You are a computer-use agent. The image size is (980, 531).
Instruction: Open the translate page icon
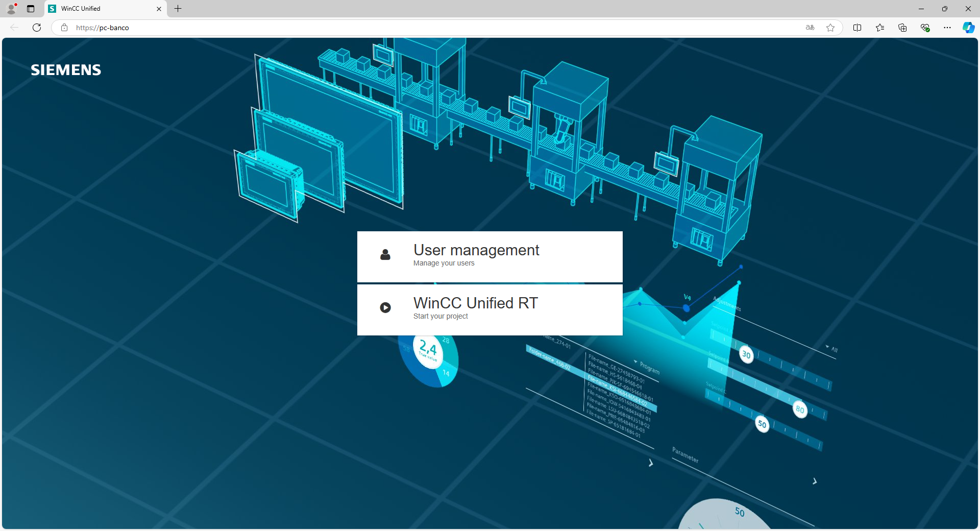pyautogui.click(x=810, y=28)
